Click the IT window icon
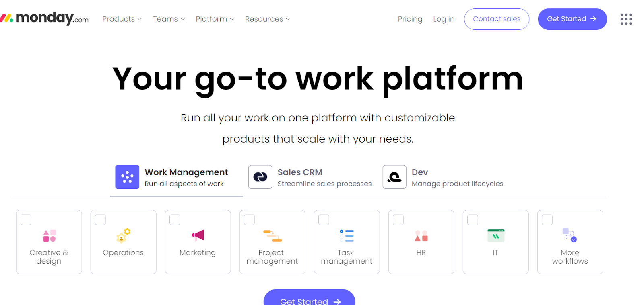Image resolution: width=644 pixels, height=305 pixels. click(x=496, y=235)
